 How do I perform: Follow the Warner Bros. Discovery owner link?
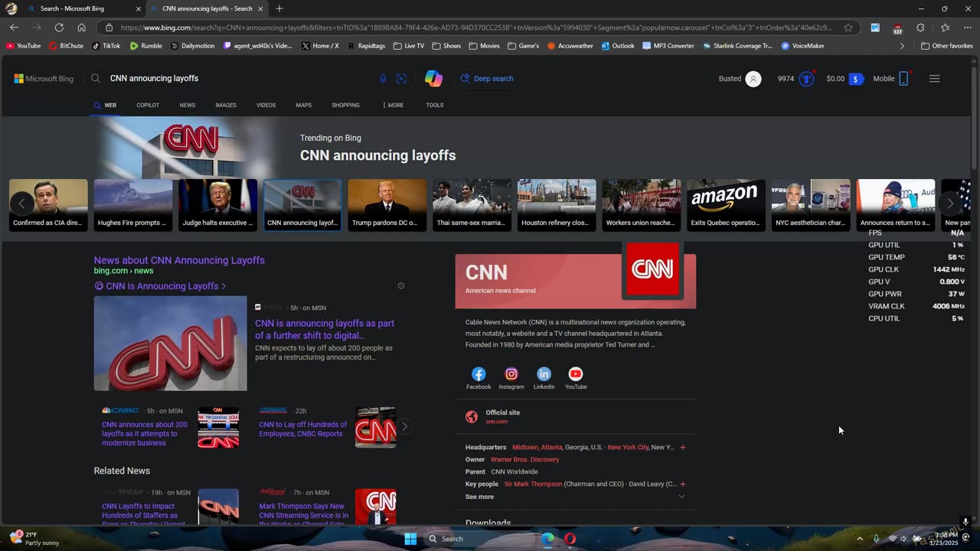(x=525, y=459)
